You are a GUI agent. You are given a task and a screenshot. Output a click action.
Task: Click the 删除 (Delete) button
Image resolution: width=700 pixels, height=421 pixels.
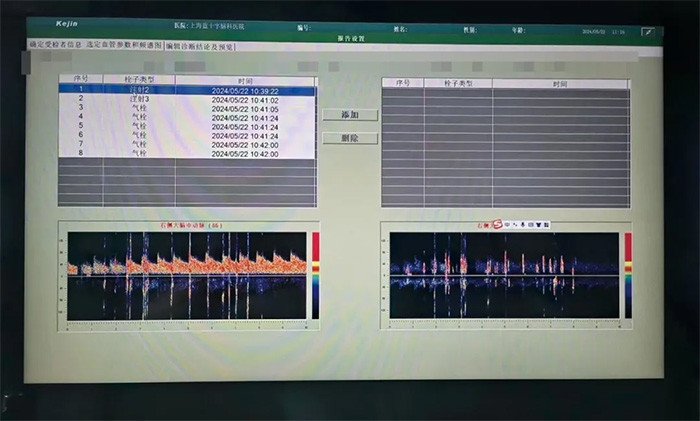(x=350, y=138)
